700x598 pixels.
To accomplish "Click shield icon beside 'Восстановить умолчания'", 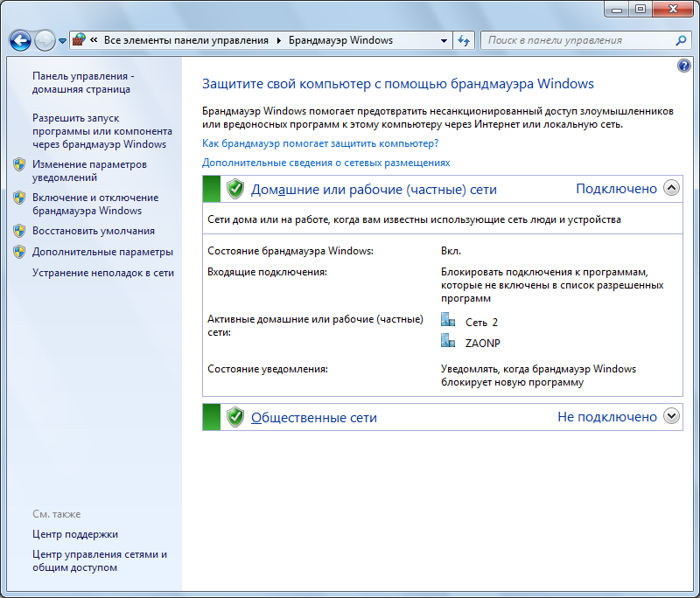I will 19,231.
